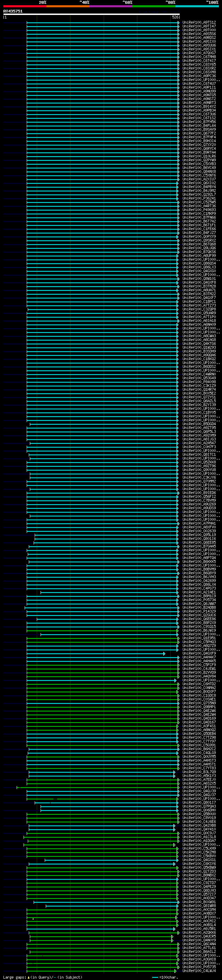The width and height of the screenshot is (222, 980).
Task: Click the label UniRef100_Q4E2W6
Action: pyautogui.click(x=199, y=711)
